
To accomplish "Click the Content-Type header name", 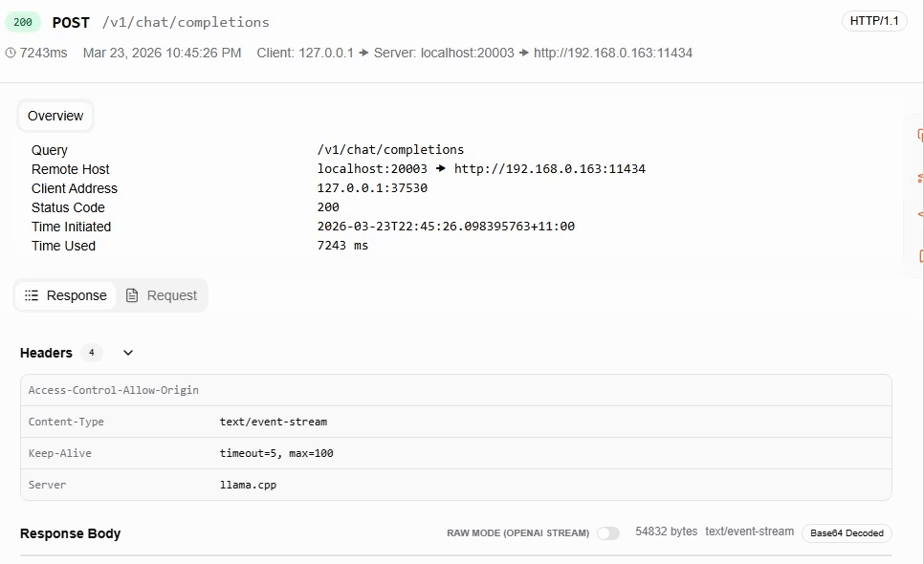I will pos(66,422).
